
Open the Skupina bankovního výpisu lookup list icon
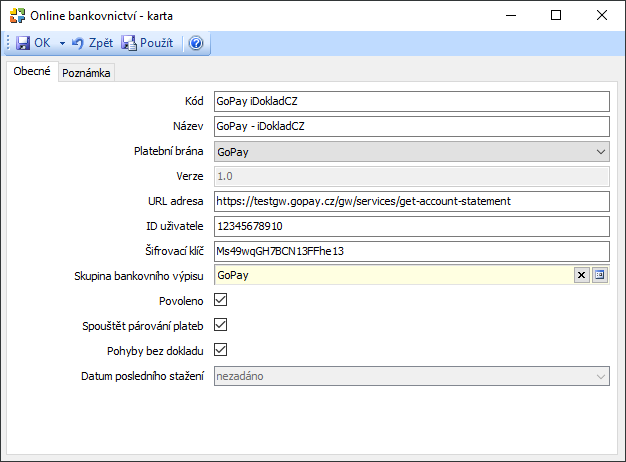click(x=600, y=275)
